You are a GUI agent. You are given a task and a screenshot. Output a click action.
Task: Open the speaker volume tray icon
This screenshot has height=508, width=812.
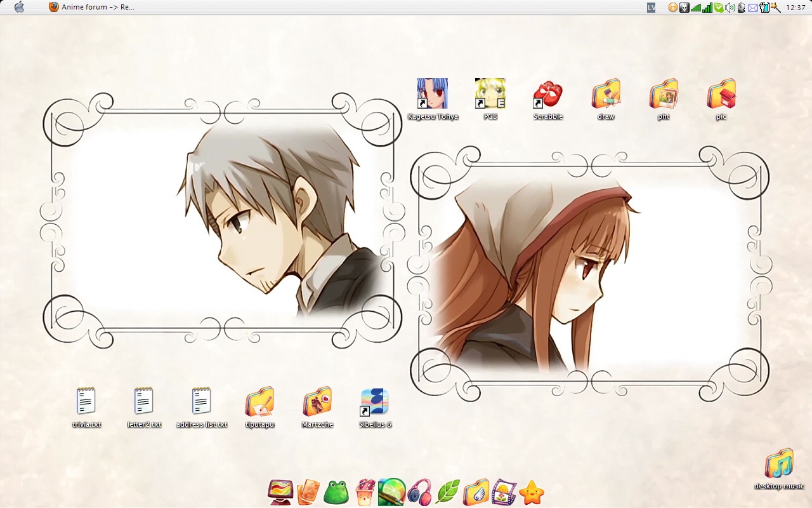tap(730, 8)
